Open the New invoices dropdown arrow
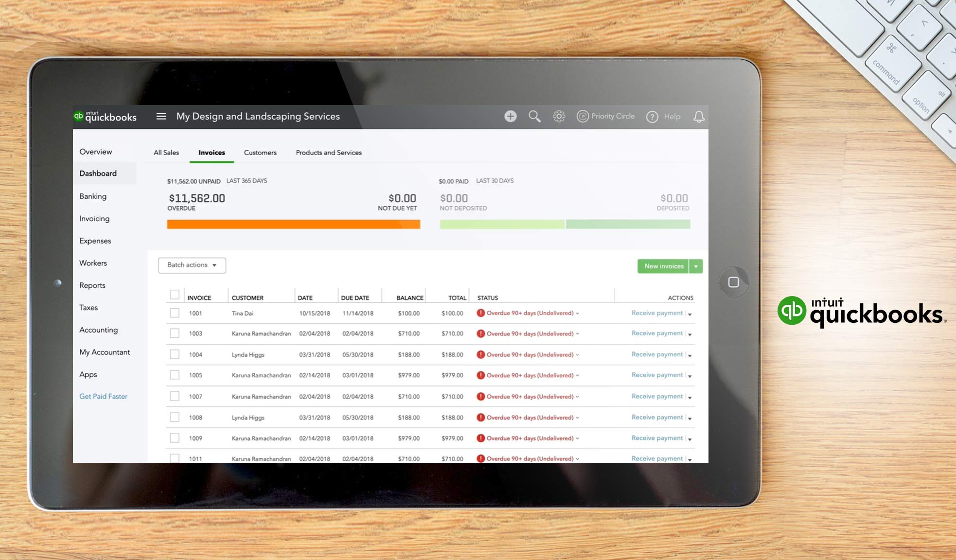 point(696,266)
